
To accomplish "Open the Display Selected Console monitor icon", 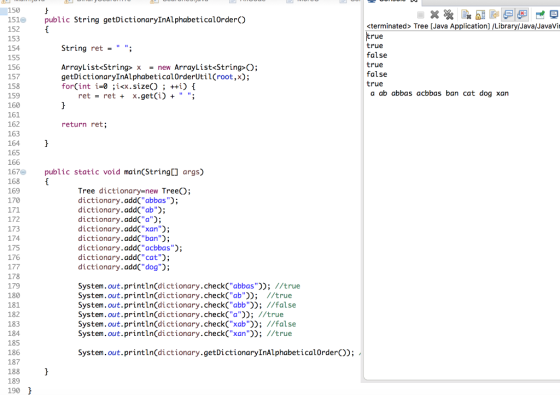I will click(554, 15).
